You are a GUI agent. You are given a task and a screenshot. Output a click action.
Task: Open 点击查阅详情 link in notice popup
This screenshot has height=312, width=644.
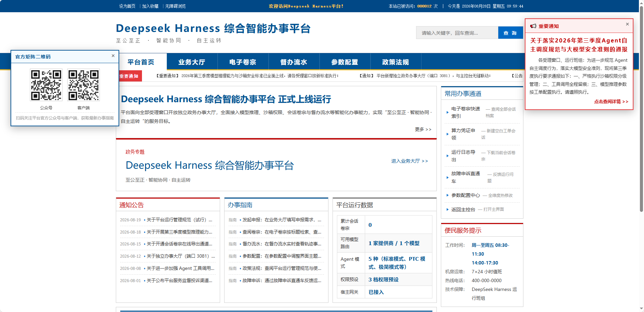(x=611, y=102)
